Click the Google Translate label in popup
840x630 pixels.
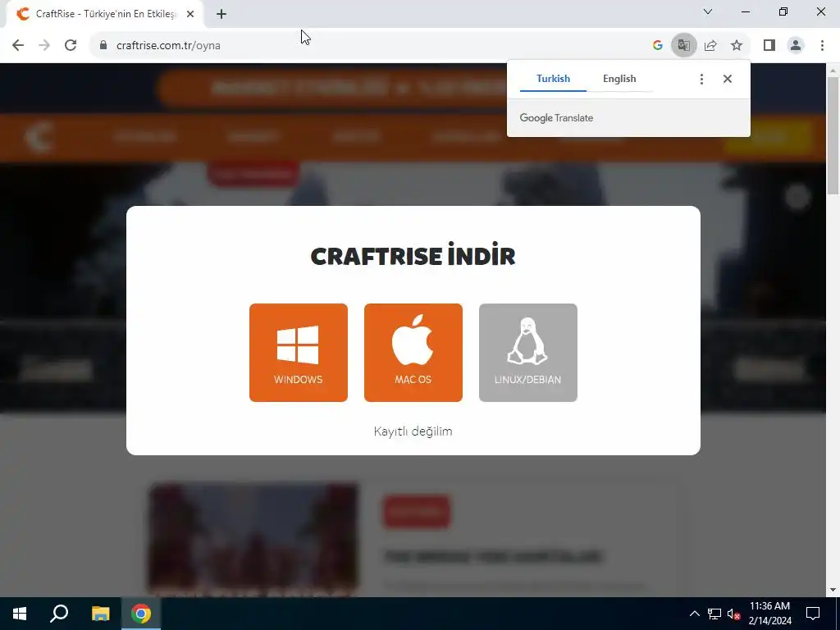coord(556,118)
